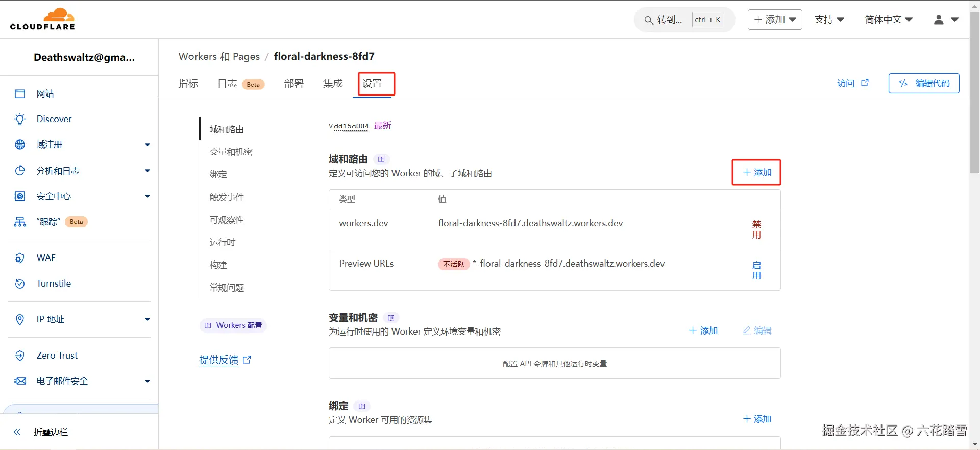Image resolution: width=980 pixels, height=450 pixels.
Task: Click 添加 in 绑定 section
Action: (x=757, y=419)
